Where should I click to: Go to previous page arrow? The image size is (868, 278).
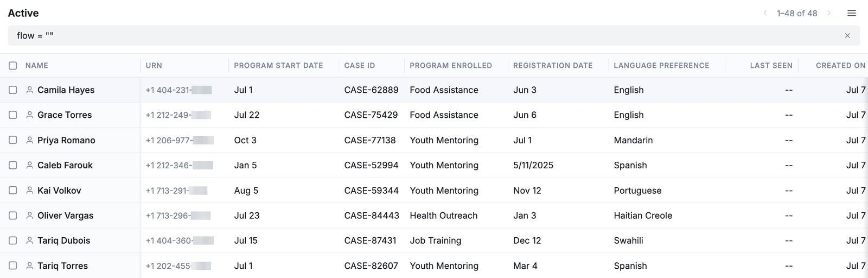point(765,13)
